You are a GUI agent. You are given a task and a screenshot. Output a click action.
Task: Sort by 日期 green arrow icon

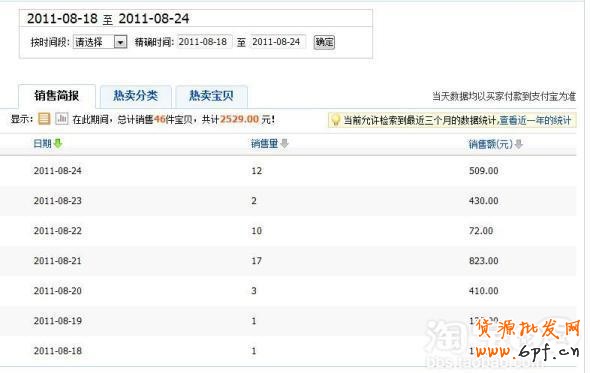[x=58, y=143]
